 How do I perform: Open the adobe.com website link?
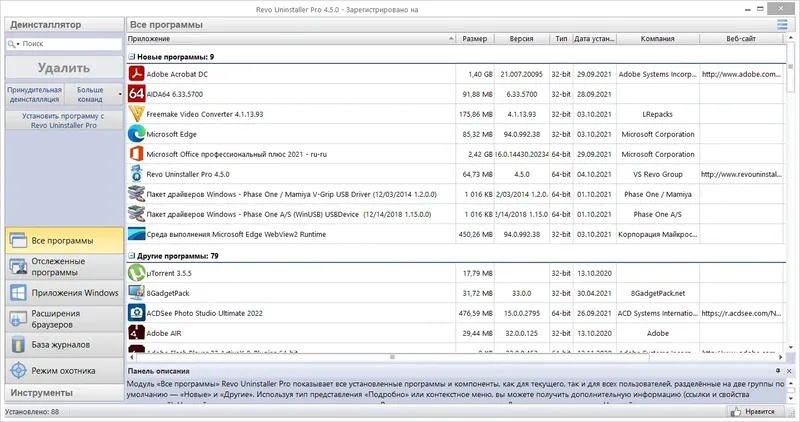click(741, 74)
